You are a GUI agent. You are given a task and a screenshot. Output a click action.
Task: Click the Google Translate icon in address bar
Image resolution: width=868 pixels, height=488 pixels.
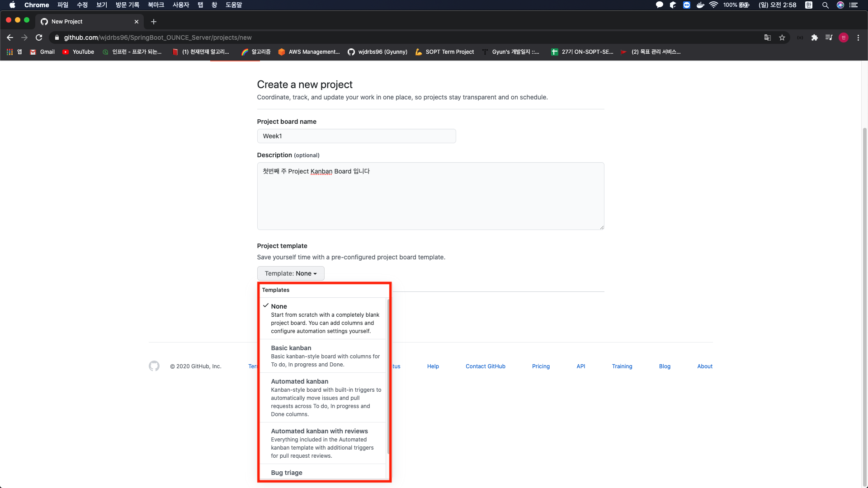767,38
